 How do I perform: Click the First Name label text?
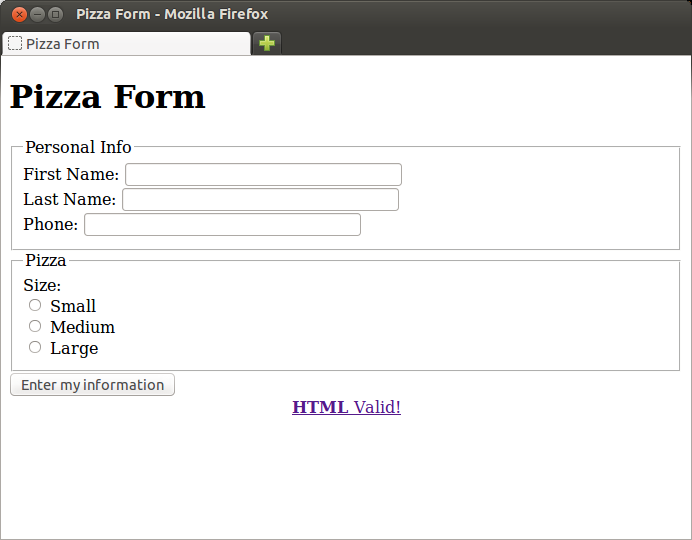tap(71, 174)
